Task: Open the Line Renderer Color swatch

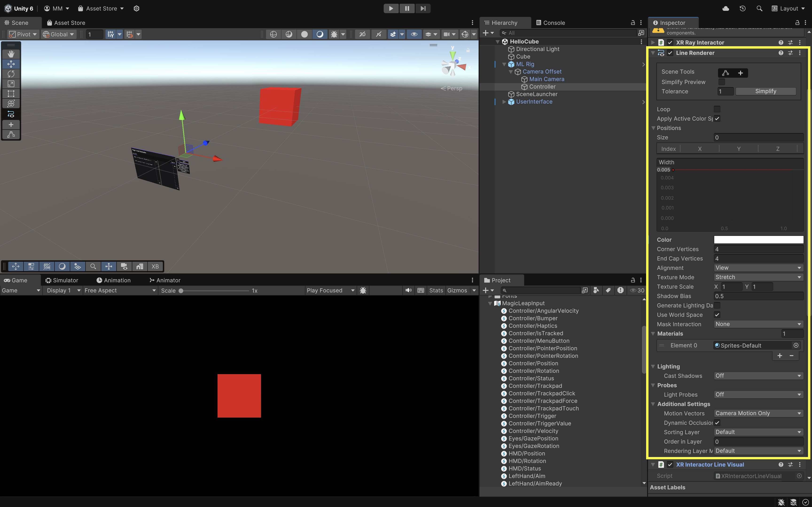Action: (x=758, y=240)
